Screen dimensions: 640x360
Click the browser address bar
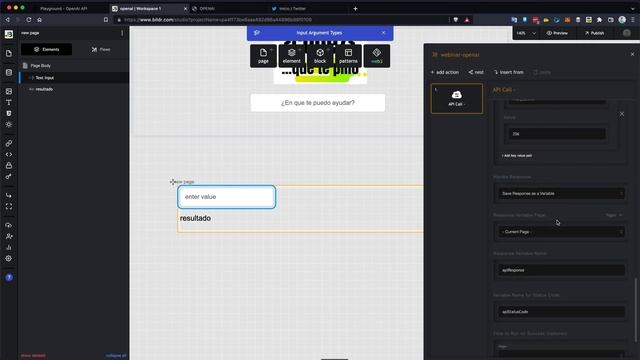tap(282, 20)
